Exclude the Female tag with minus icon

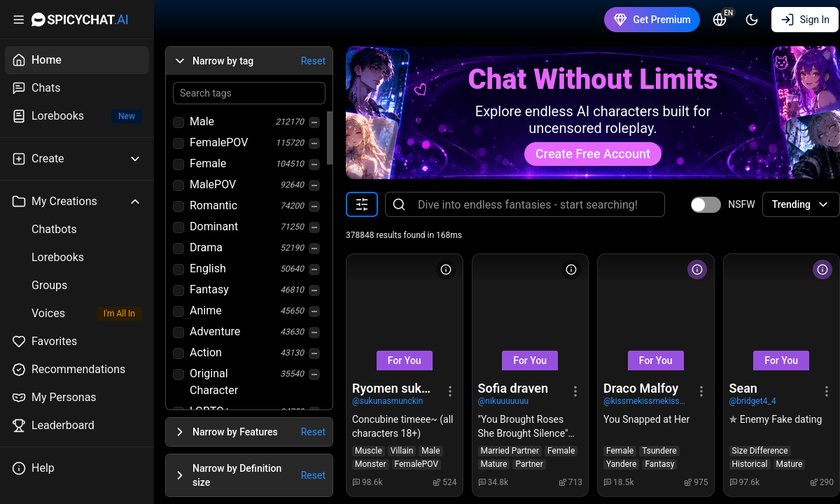click(314, 164)
